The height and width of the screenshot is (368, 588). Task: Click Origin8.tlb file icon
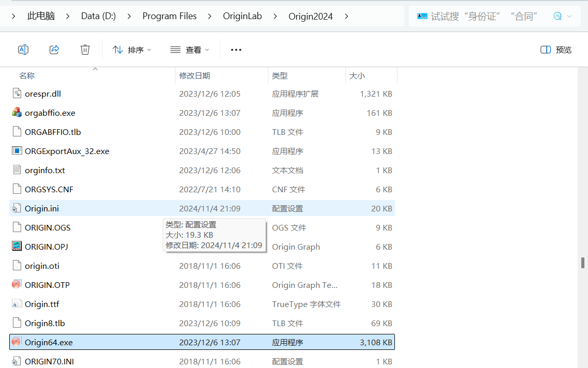click(17, 323)
